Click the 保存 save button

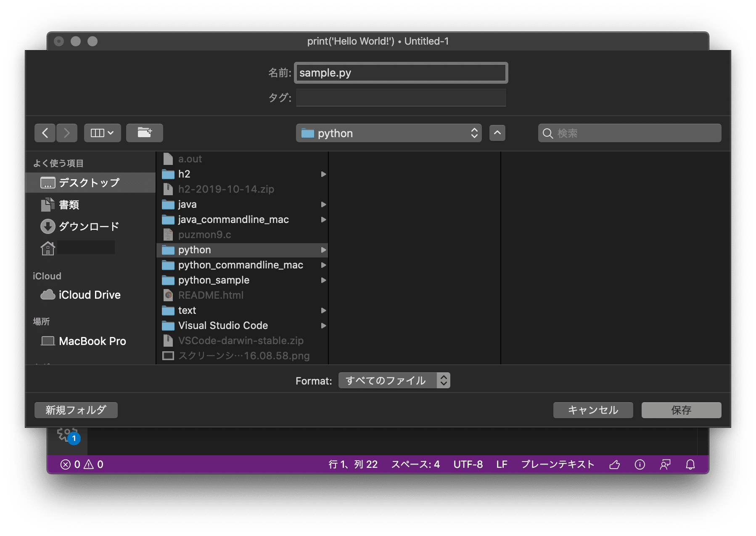click(x=681, y=410)
